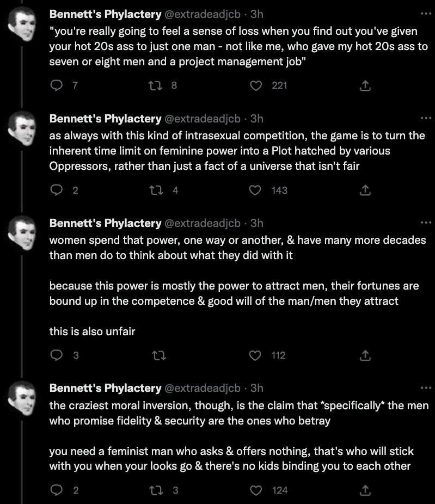Like the tweet with 221 likes
Image resolution: width=435 pixels, height=504 pixels.
click(256, 85)
